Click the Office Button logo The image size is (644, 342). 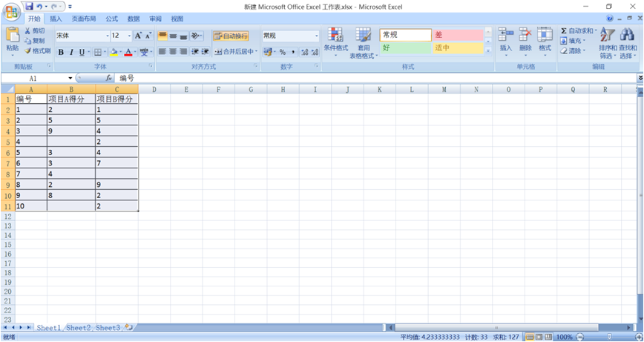click(12, 12)
